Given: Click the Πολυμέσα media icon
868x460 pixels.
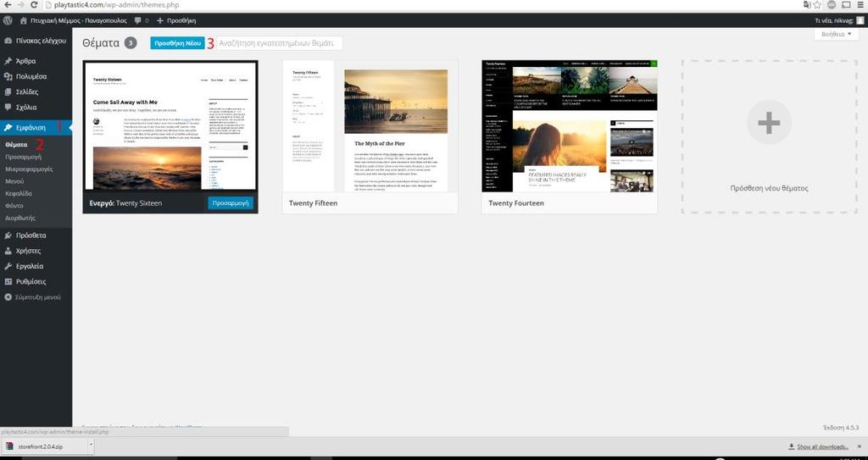Looking at the screenshot, I should [x=8, y=76].
